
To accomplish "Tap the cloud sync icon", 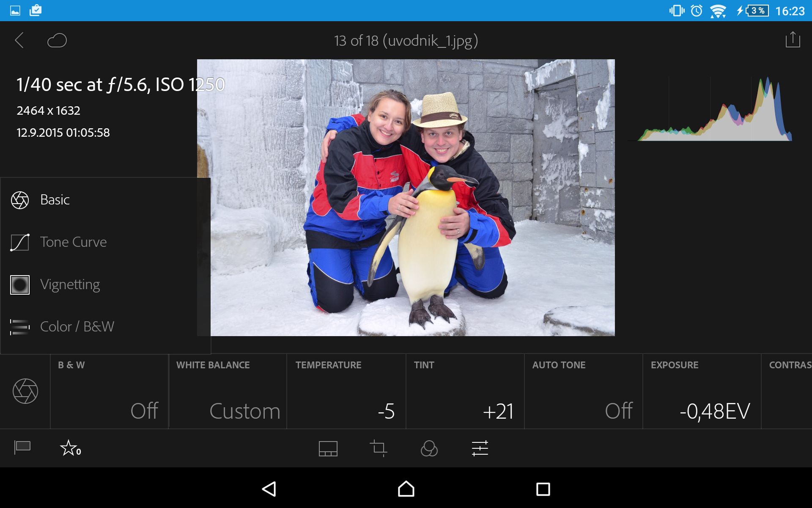I will point(57,41).
